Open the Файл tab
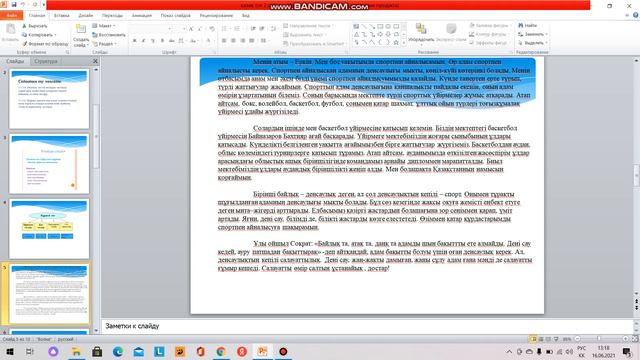The width and height of the screenshot is (640, 360). [x=11, y=16]
